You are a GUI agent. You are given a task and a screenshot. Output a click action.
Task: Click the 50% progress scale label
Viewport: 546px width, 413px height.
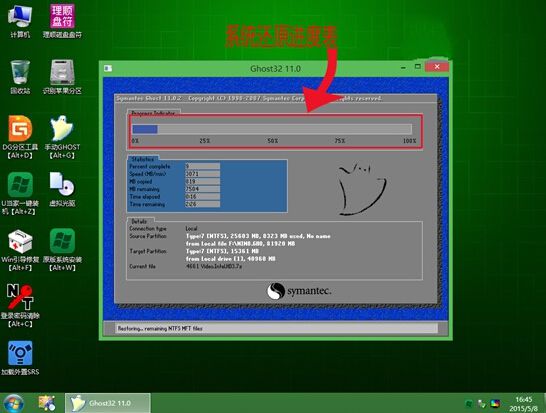click(x=273, y=141)
